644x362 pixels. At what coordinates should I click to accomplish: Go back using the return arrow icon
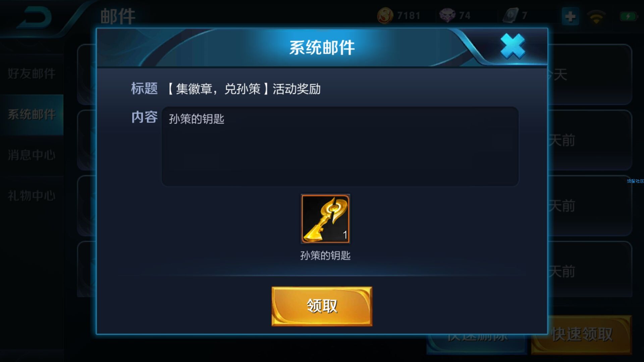[x=35, y=17]
